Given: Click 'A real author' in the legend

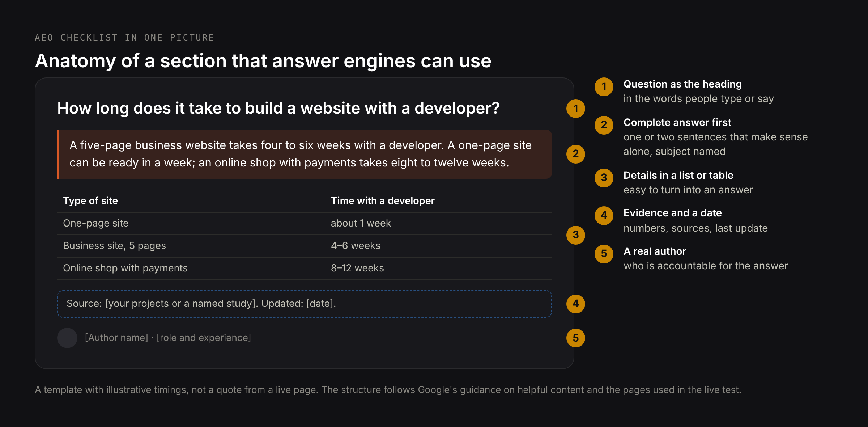Looking at the screenshot, I should pyautogui.click(x=655, y=251).
